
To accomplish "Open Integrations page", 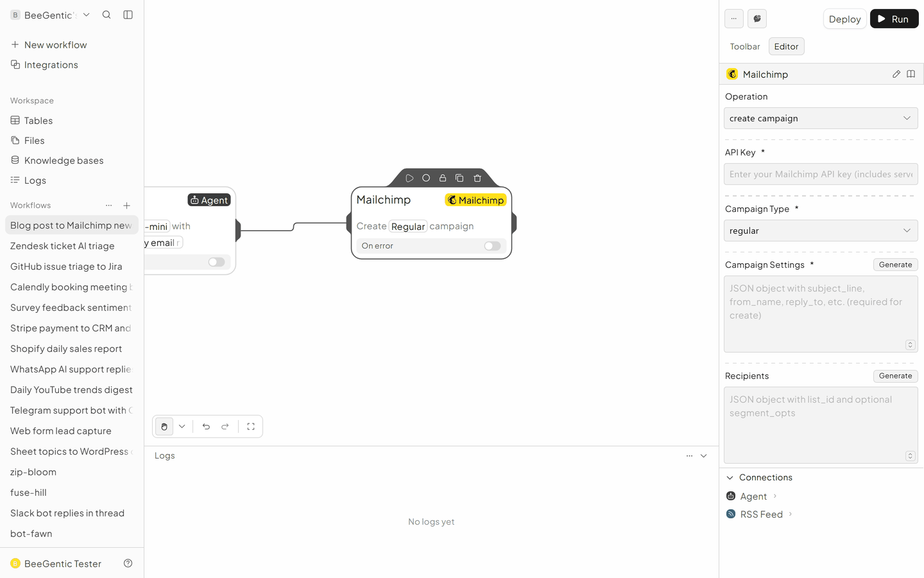I will [x=44, y=65].
